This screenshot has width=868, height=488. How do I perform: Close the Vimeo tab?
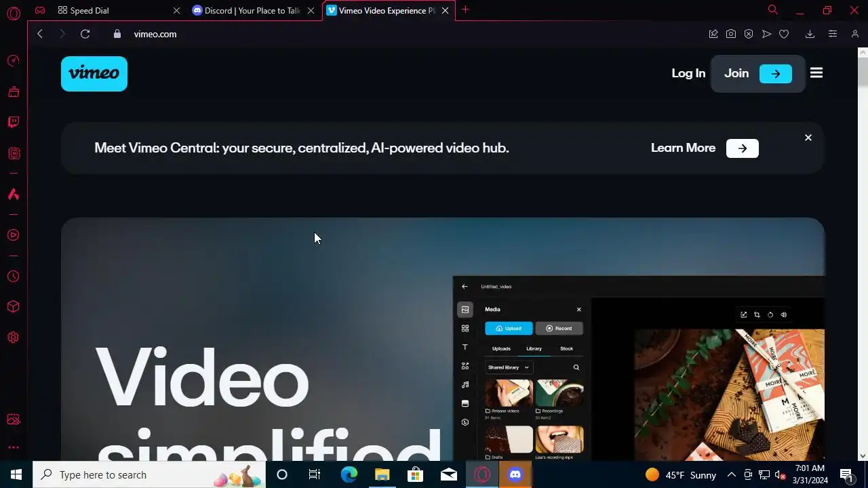pyautogui.click(x=445, y=10)
